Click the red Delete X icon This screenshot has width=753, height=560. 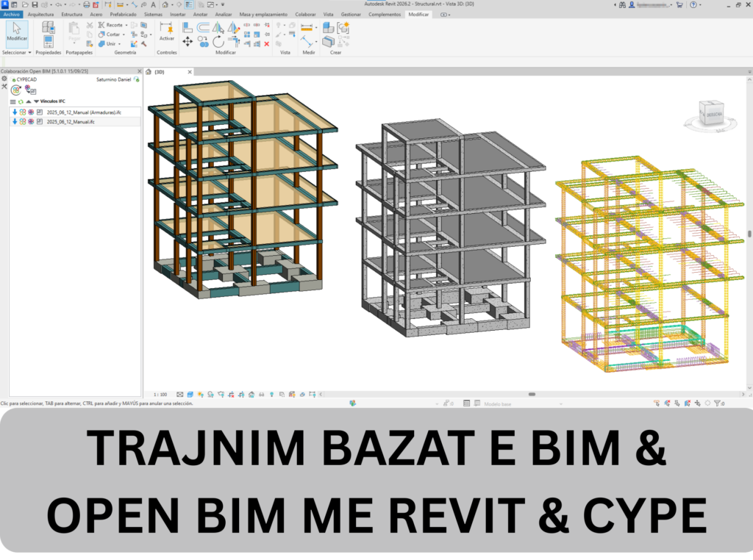pyautogui.click(x=267, y=43)
